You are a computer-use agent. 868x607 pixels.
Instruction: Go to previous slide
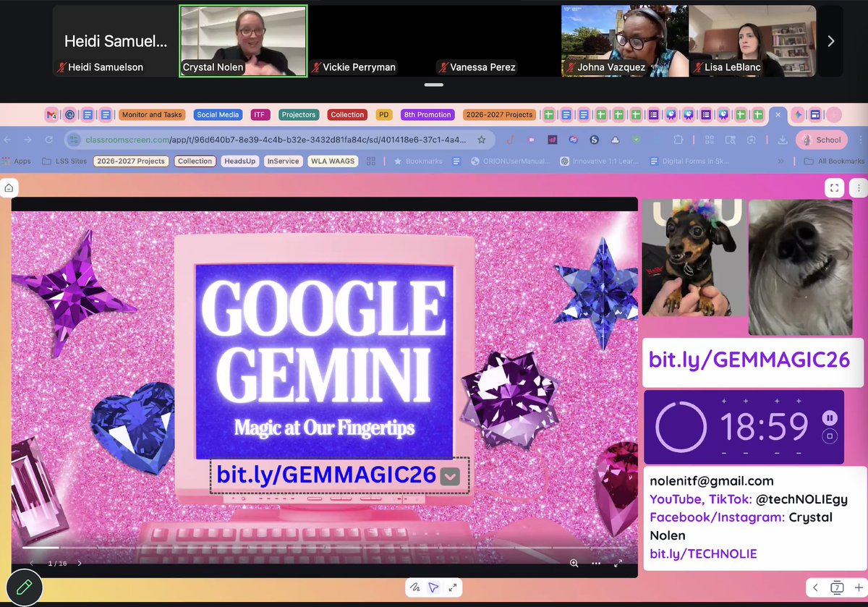coord(32,563)
